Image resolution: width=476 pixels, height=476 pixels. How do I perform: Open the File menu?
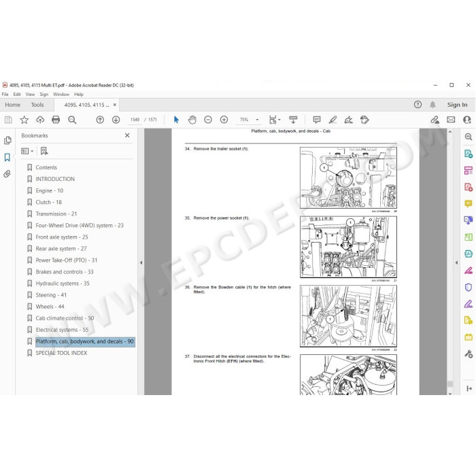coord(5,95)
